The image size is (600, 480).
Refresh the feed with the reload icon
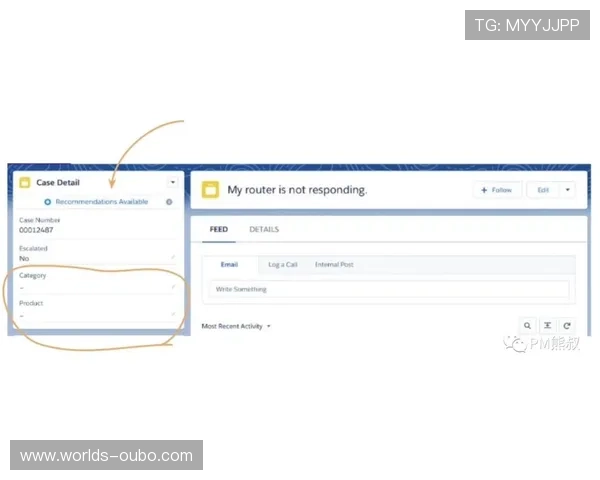point(567,325)
